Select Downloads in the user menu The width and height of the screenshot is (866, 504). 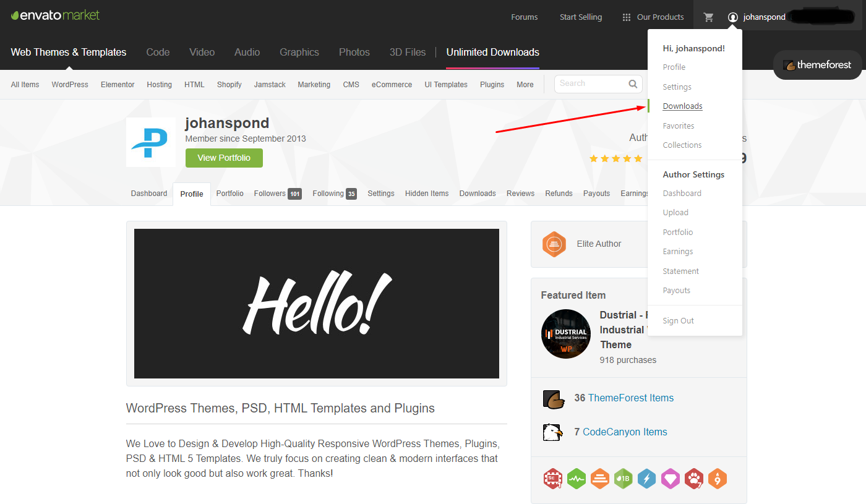click(682, 106)
